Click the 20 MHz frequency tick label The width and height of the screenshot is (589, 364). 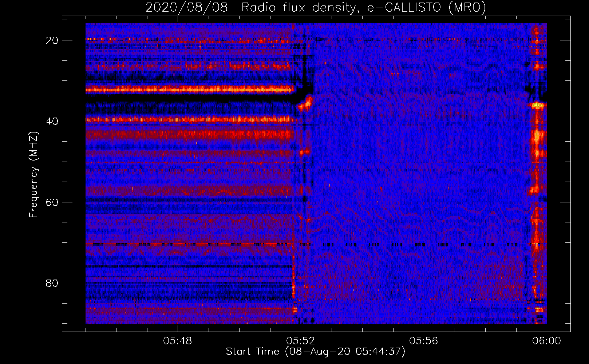52,40
